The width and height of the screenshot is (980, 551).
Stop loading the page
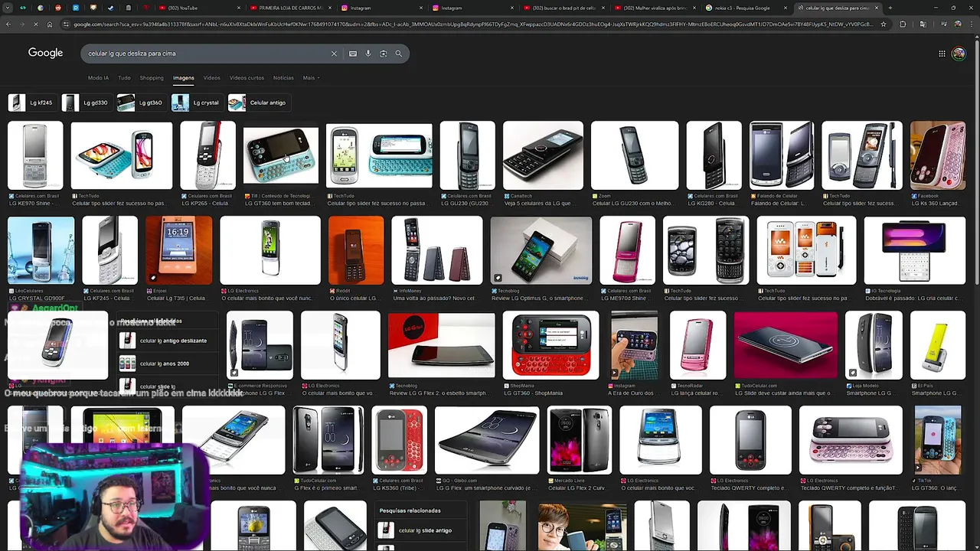36,24
